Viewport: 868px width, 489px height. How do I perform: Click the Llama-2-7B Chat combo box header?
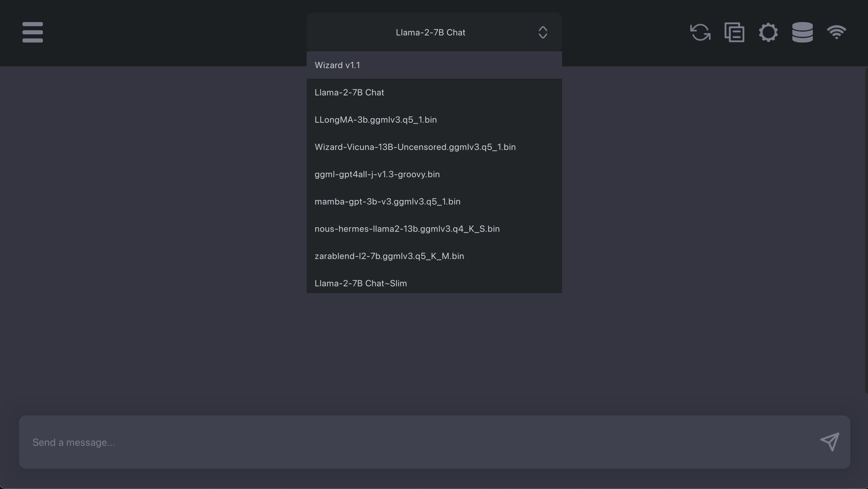pyautogui.click(x=430, y=32)
